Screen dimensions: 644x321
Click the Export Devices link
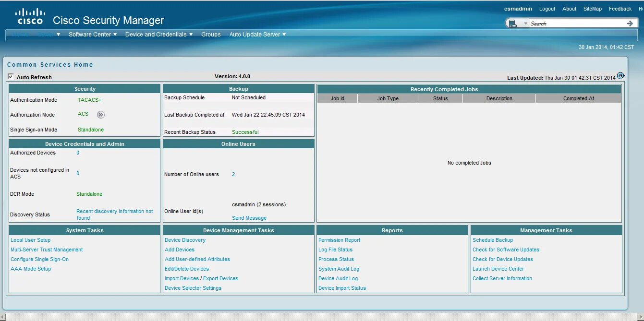(x=220, y=278)
